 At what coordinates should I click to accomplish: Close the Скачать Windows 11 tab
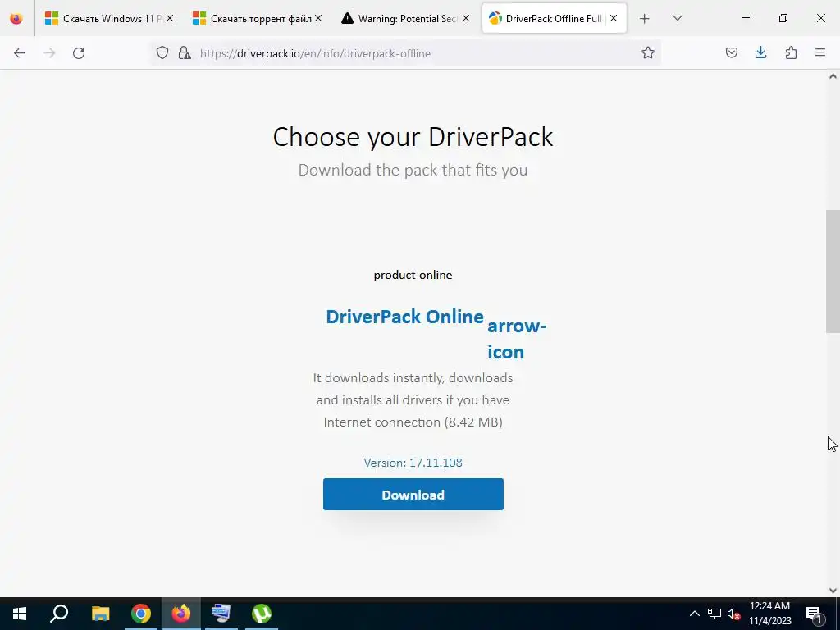pyautogui.click(x=170, y=18)
